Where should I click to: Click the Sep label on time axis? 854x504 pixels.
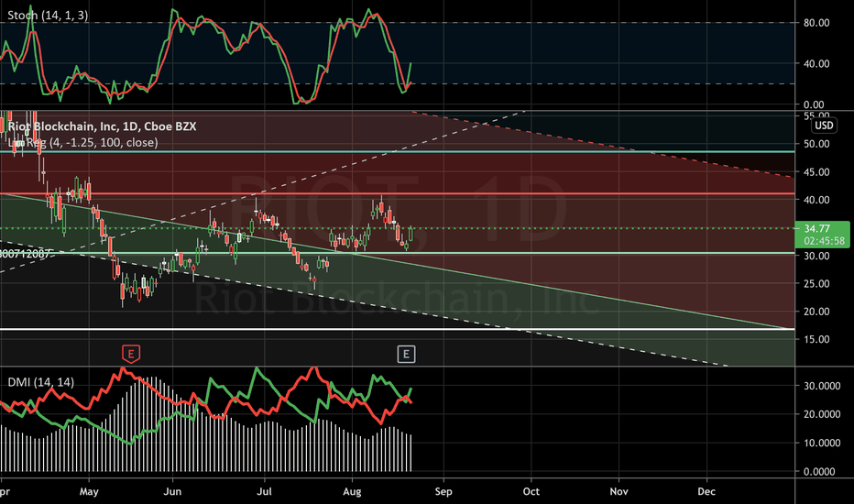[443, 491]
